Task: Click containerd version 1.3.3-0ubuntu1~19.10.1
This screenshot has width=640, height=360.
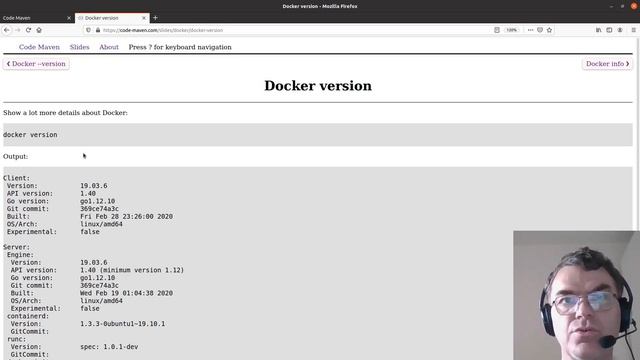Action: [122, 324]
